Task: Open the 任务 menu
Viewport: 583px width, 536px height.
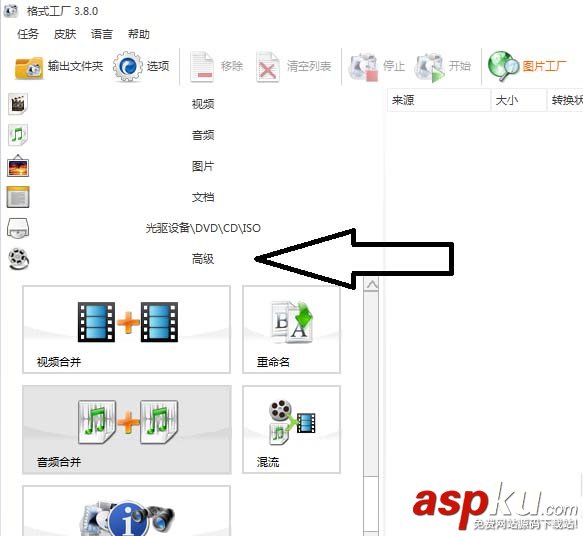Action: 28,34
